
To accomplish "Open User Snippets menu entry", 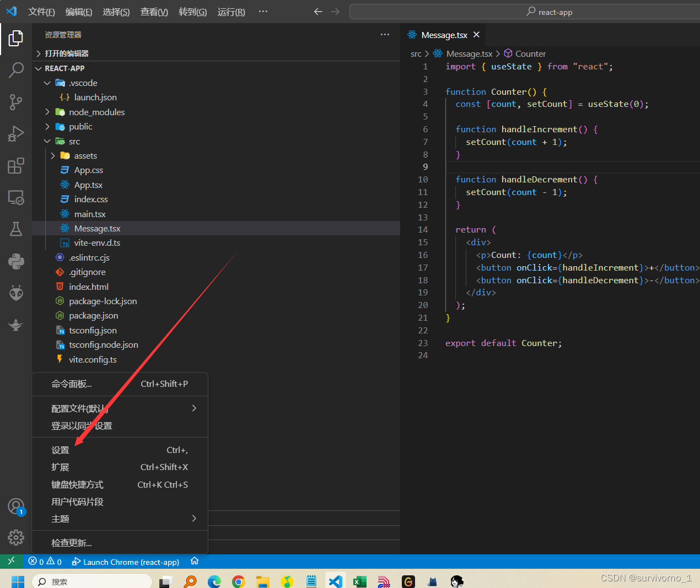I will click(120, 501).
